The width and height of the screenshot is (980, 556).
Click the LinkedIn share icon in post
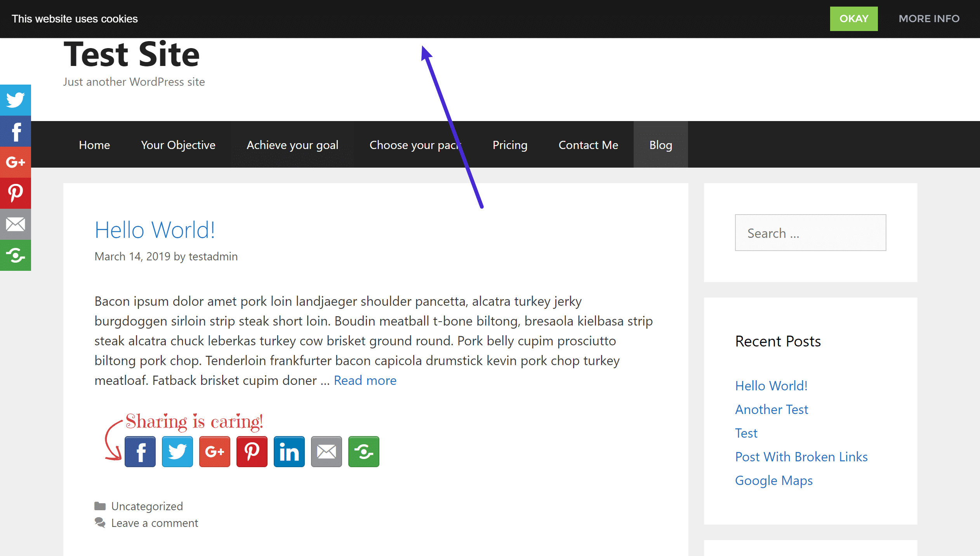coord(289,451)
